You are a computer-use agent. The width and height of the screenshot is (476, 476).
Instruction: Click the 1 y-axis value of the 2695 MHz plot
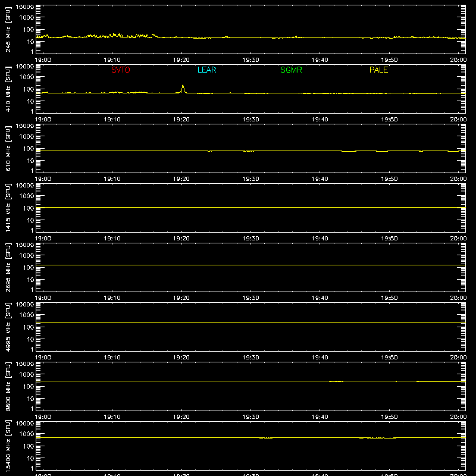32,290
